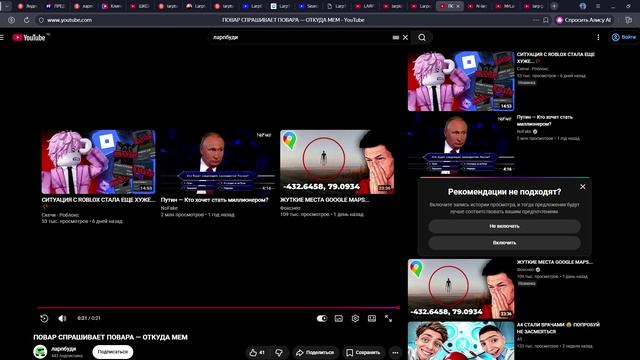Switch to the ПРЕД browser tab
This screenshot has height=360, width=640.
coord(55,6)
